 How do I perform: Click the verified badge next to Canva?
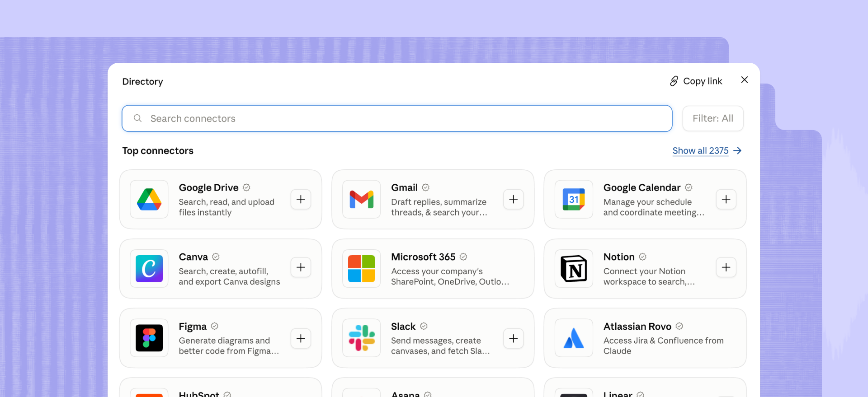click(x=216, y=257)
